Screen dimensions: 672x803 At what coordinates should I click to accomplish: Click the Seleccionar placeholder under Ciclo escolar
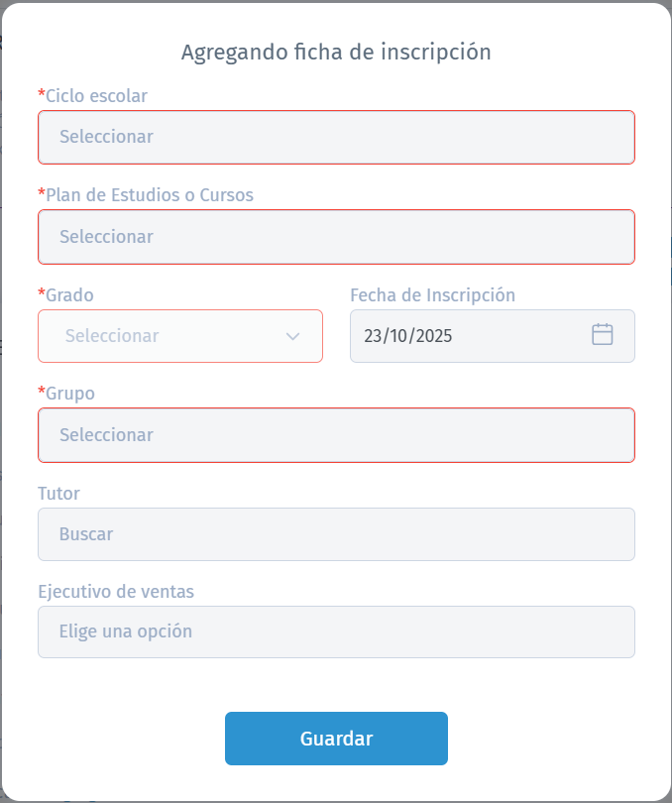[x=106, y=137]
